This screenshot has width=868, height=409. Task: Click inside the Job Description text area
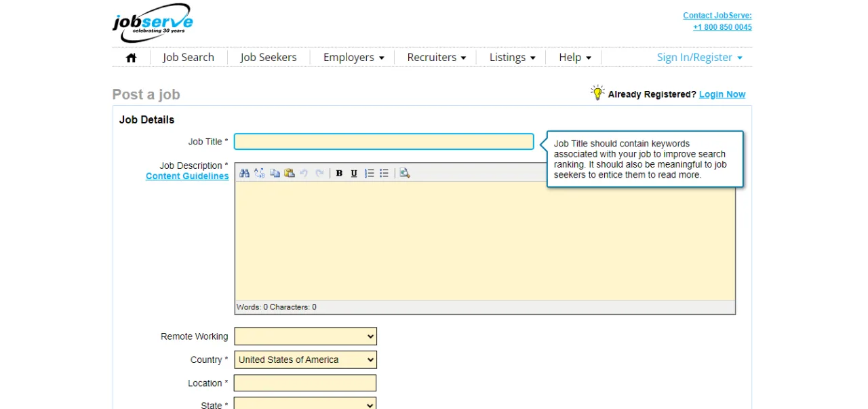tap(485, 241)
